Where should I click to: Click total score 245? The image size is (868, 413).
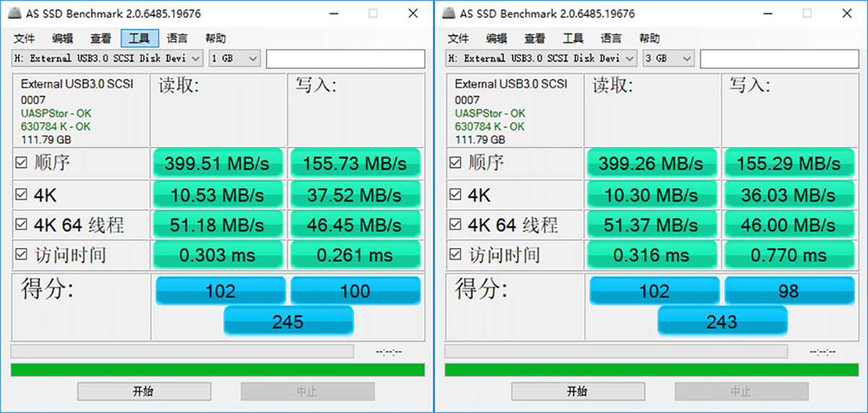288,321
